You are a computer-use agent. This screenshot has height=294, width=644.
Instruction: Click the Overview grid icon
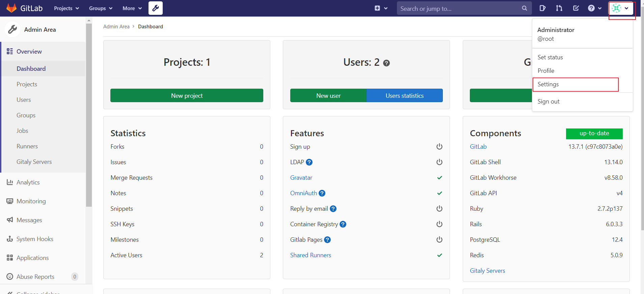[10, 51]
